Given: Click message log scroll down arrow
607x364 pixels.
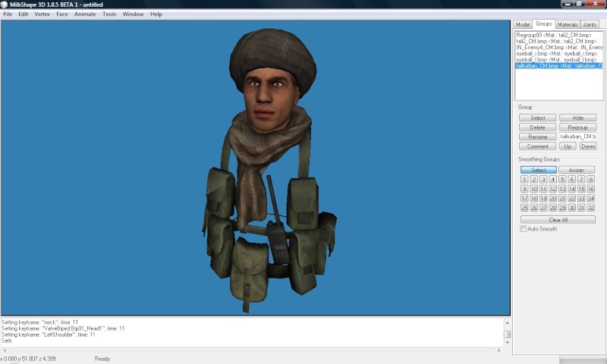Looking at the screenshot, I should [x=507, y=343].
